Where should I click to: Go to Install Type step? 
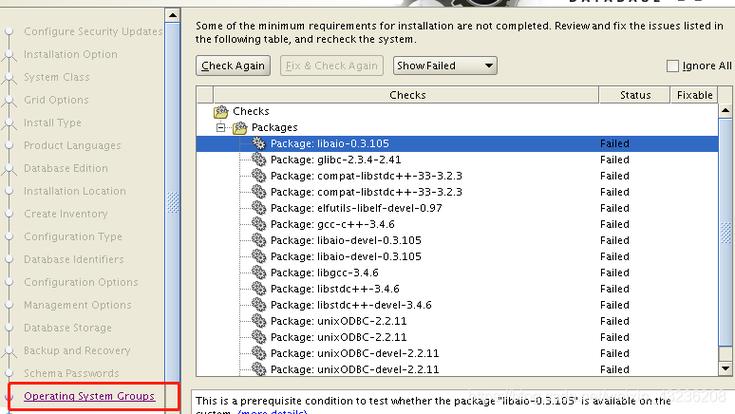coord(52,123)
